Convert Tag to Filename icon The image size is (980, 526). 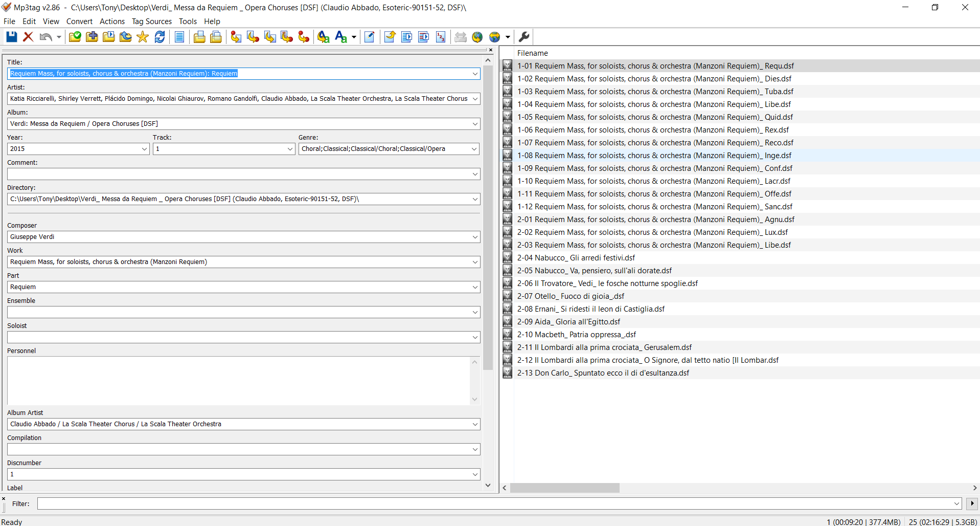(236, 37)
